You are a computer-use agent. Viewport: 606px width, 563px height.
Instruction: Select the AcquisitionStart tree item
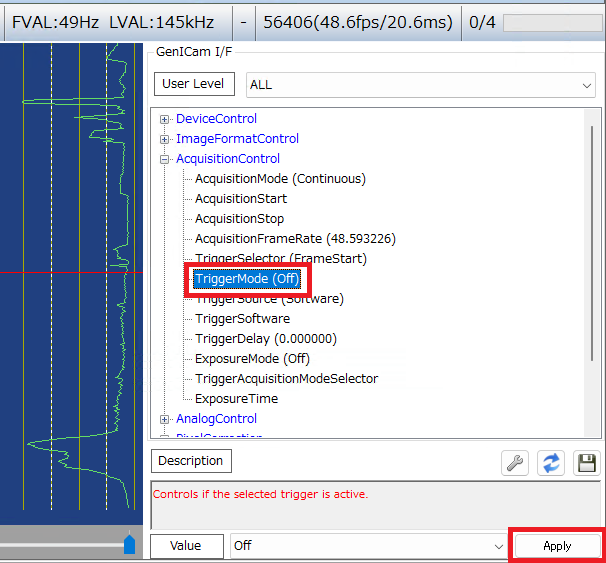pyautogui.click(x=240, y=199)
